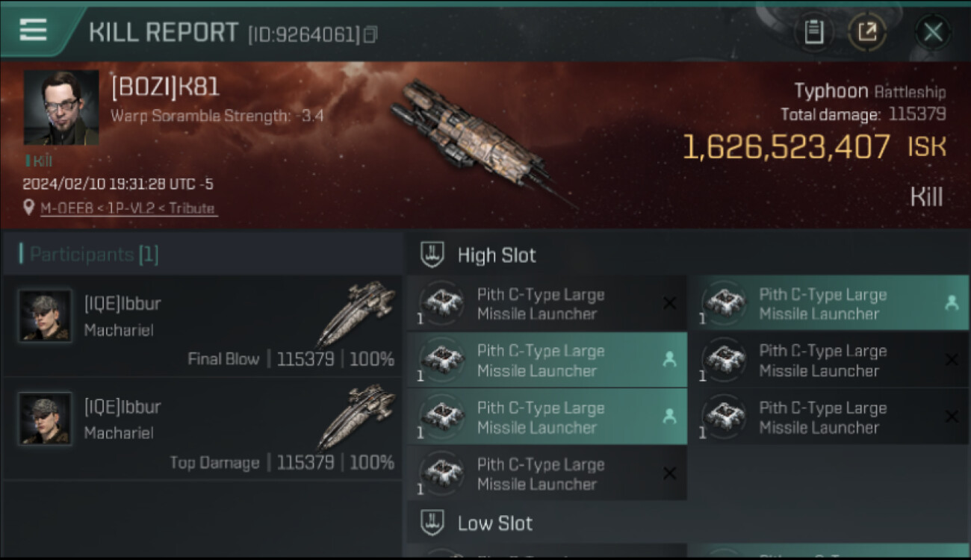Click the dropped-item person icon on top-right launcher
The width and height of the screenshot is (971, 560).
pyautogui.click(x=951, y=303)
